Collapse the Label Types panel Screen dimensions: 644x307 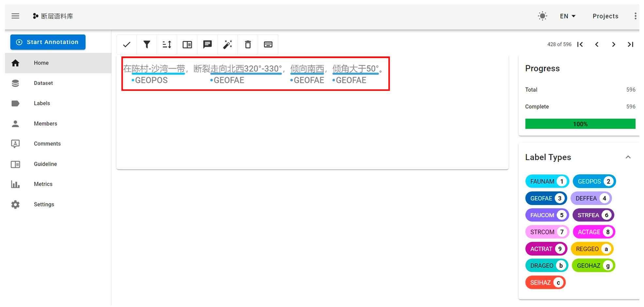(628, 157)
